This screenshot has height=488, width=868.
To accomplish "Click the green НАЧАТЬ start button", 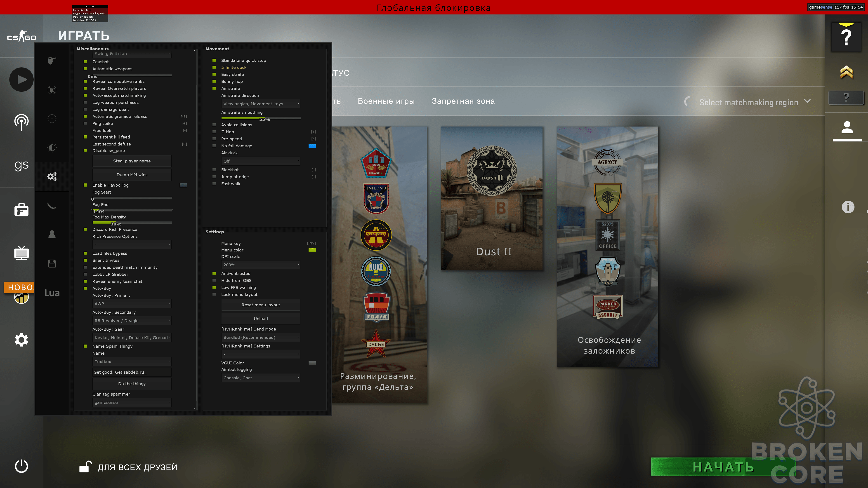I will tap(723, 467).
